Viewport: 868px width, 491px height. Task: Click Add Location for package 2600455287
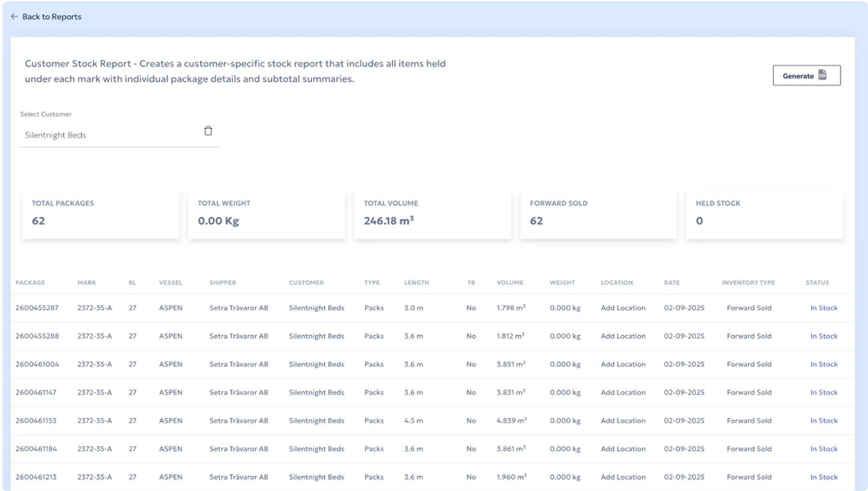[x=623, y=308]
